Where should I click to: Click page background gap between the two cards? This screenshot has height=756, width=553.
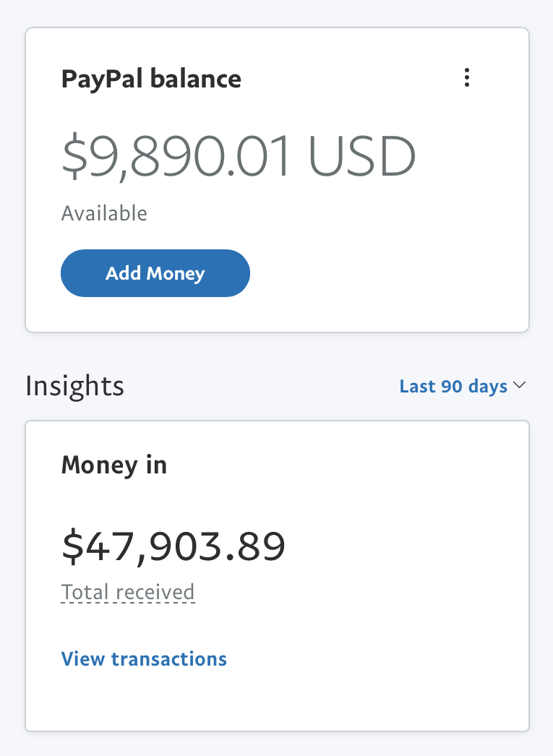278,352
